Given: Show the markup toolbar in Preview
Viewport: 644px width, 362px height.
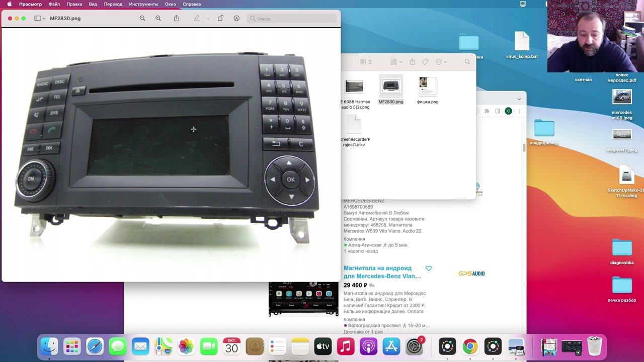Looking at the screenshot, I should [x=236, y=18].
